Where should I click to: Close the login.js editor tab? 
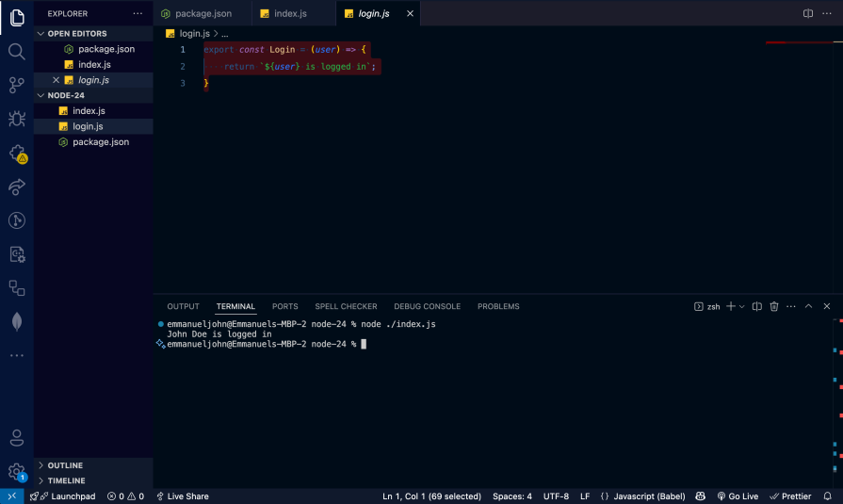pos(411,13)
